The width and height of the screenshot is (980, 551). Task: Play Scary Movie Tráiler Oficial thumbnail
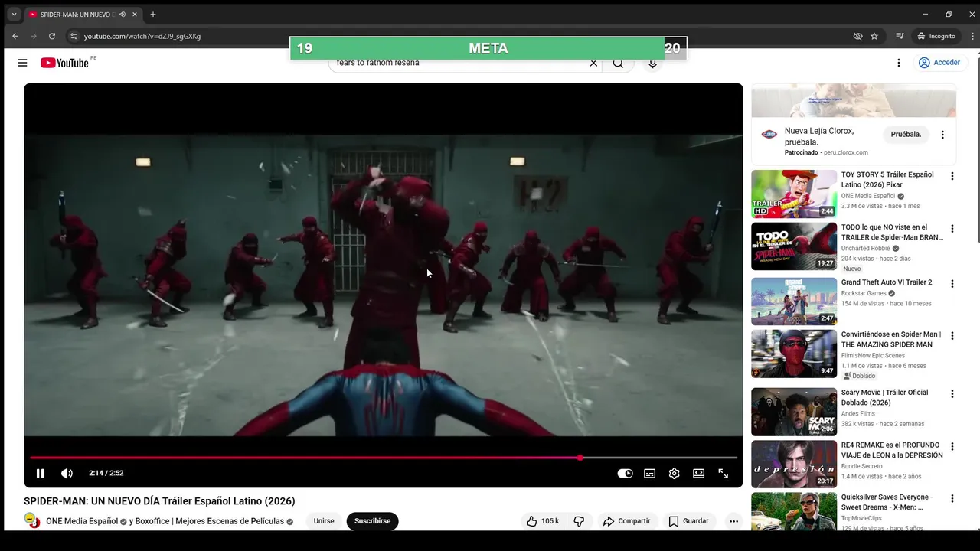(794, 412)
